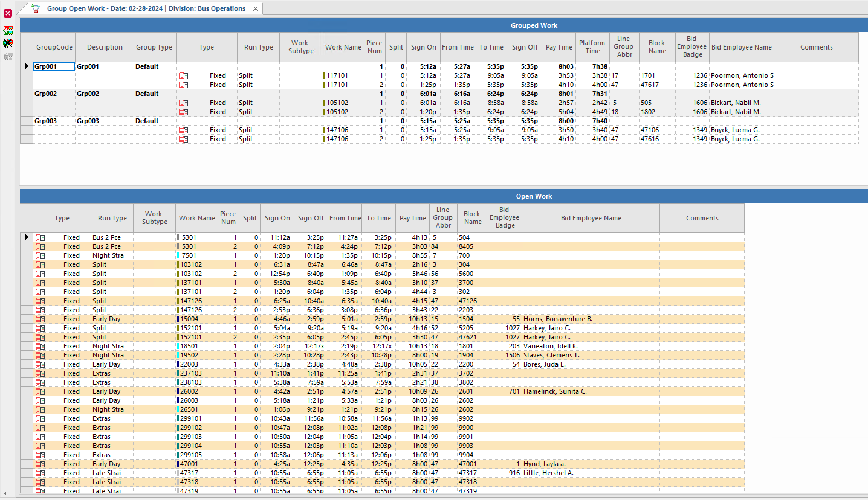The image size is (868, 500).
Task: Click the GroupCode cell containing Grp001
Action: click(54, 66)
